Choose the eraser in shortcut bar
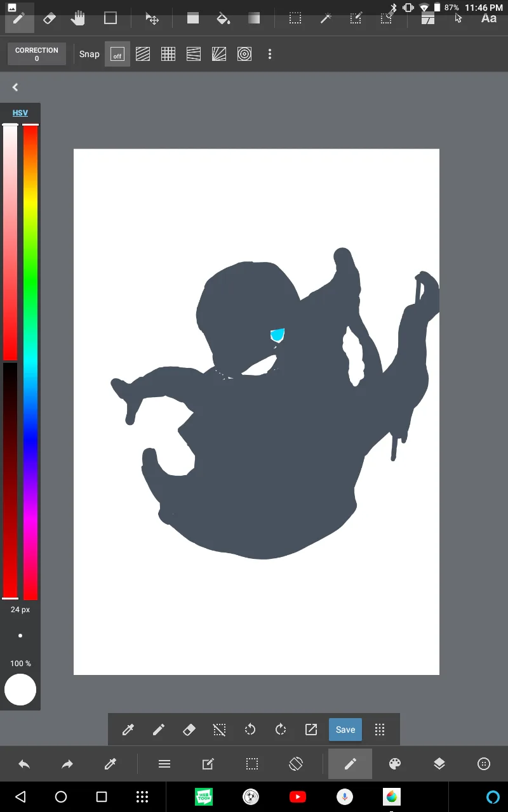Viewport: 508px width, 812px height. (189, 730)
